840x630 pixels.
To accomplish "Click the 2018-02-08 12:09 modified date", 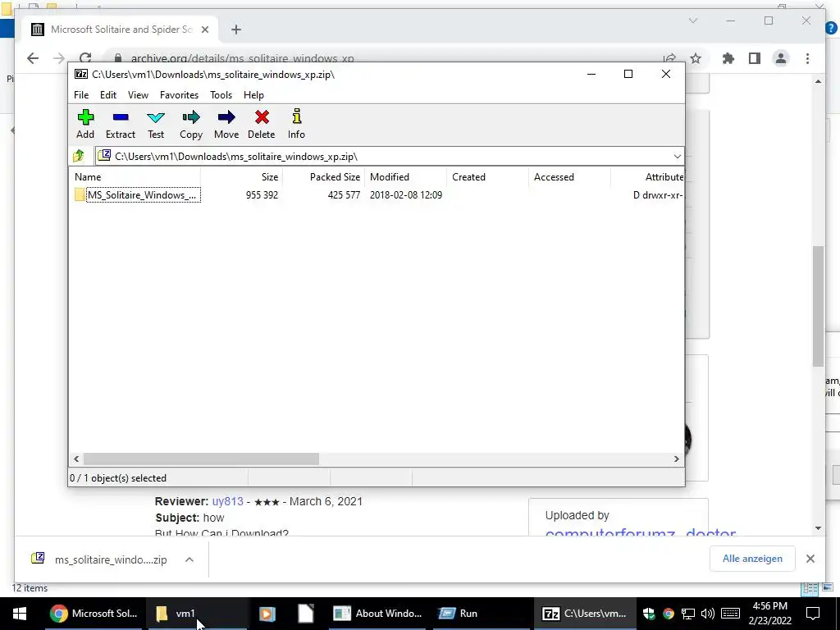I will (405, 195).
